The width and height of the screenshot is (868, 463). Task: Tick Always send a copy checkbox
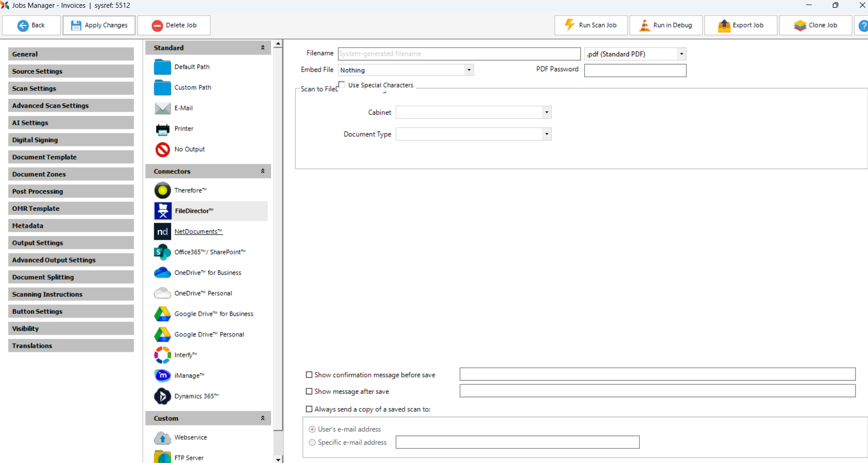click(309, 409)
